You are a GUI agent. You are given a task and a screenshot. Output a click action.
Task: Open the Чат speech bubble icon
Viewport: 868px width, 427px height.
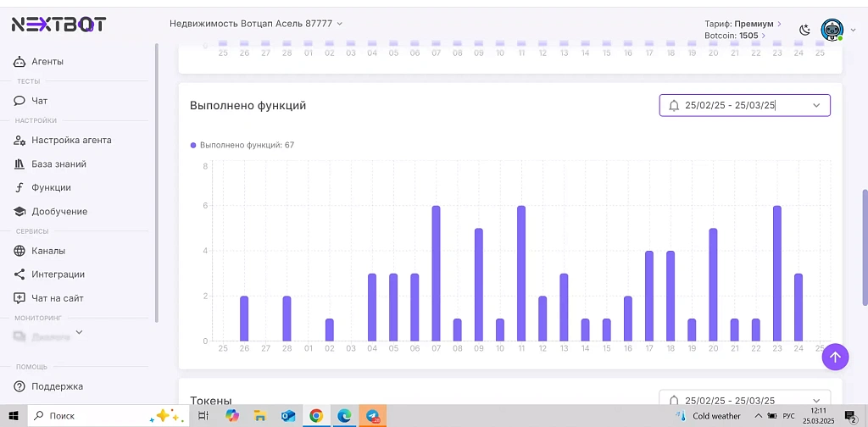point(19,101)
